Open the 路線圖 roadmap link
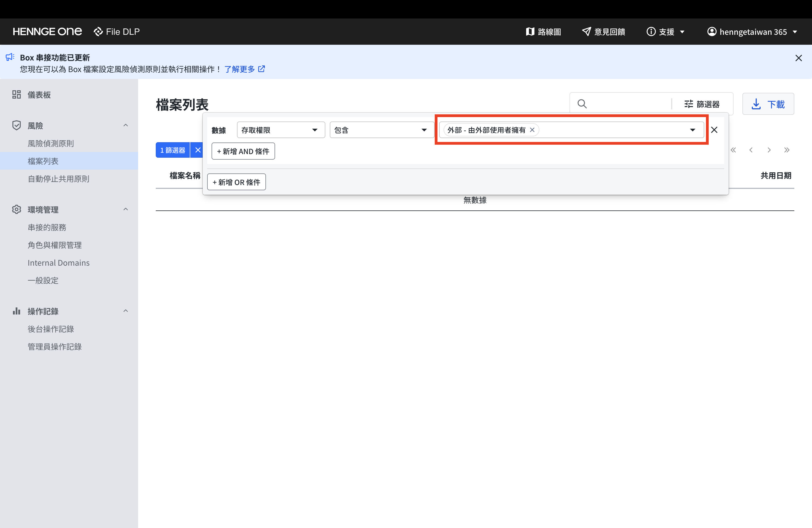This screenshot has height=528, width=812. point(543,32)
